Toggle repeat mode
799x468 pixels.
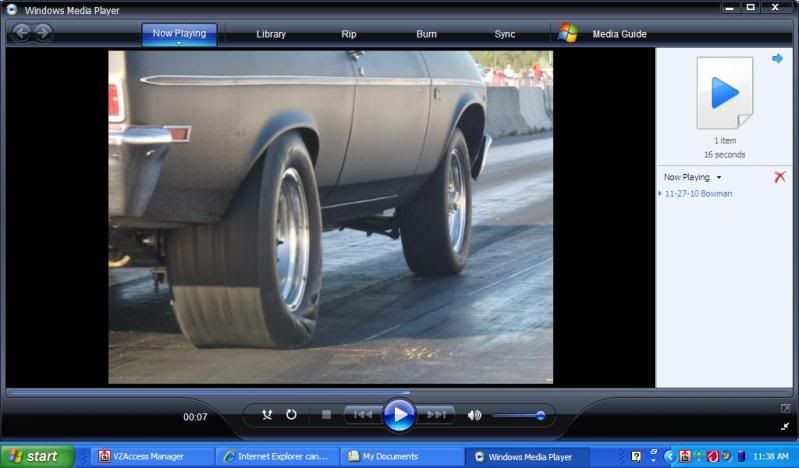point(291,414)
